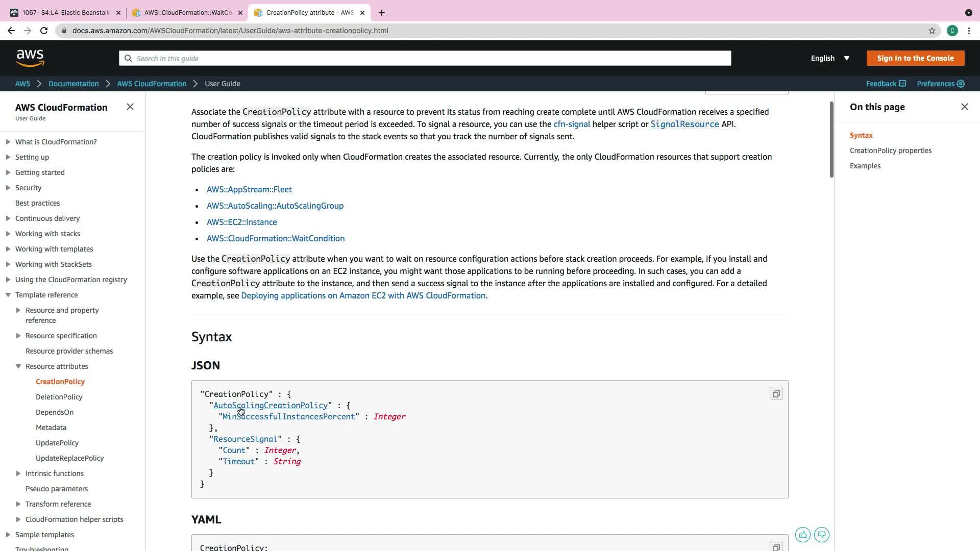
Task: Reload the page in the browser
Action: [x=44, y=31]
